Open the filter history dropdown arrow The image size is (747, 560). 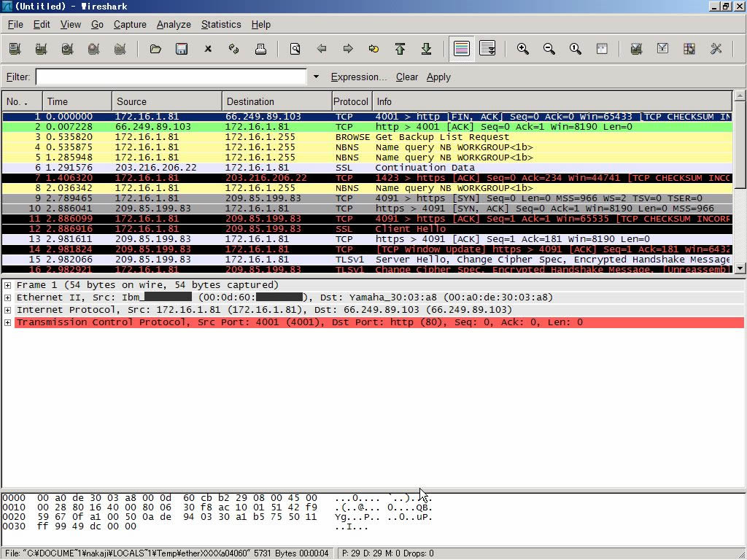pyautogui.click(x=316, y=77)
